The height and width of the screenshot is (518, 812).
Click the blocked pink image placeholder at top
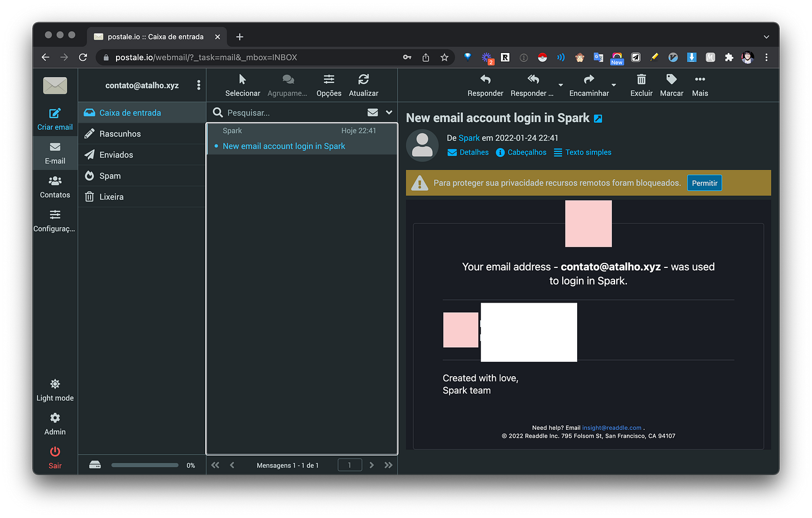pyautogui.click(x=588, y=223)
